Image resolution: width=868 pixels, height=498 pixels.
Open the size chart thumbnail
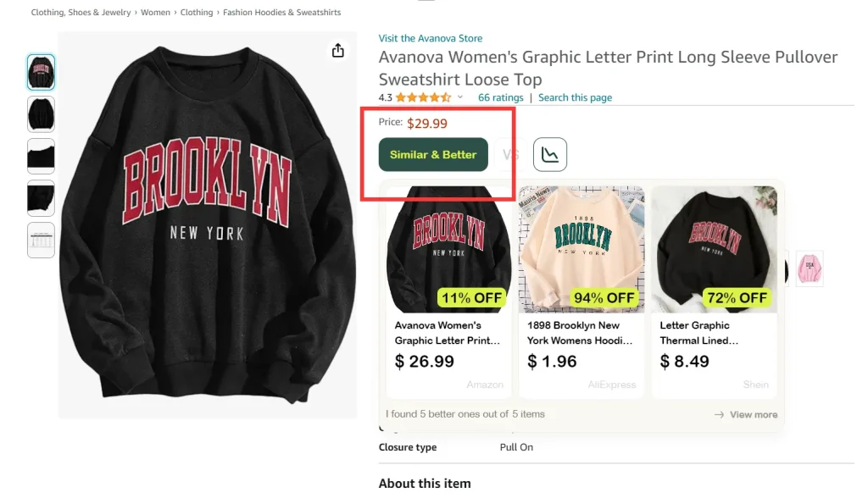click(41, 240)
